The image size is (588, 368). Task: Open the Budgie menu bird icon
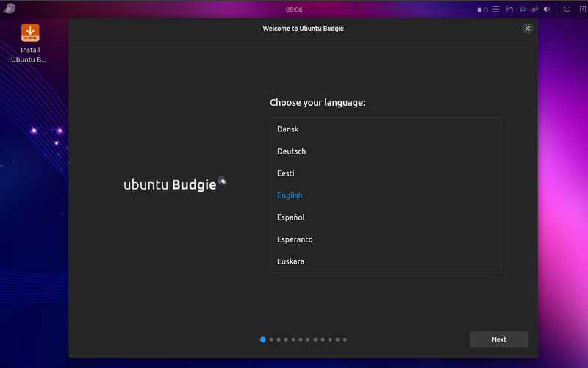10,8
